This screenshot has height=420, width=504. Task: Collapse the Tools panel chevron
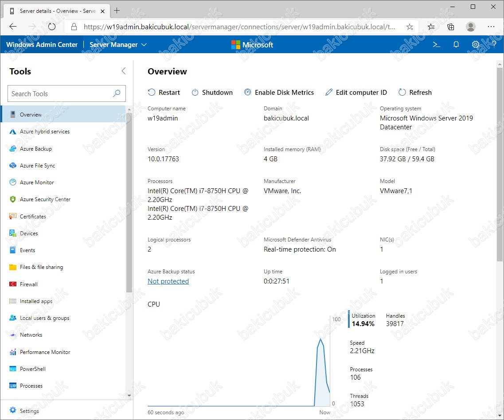[124, 71]
